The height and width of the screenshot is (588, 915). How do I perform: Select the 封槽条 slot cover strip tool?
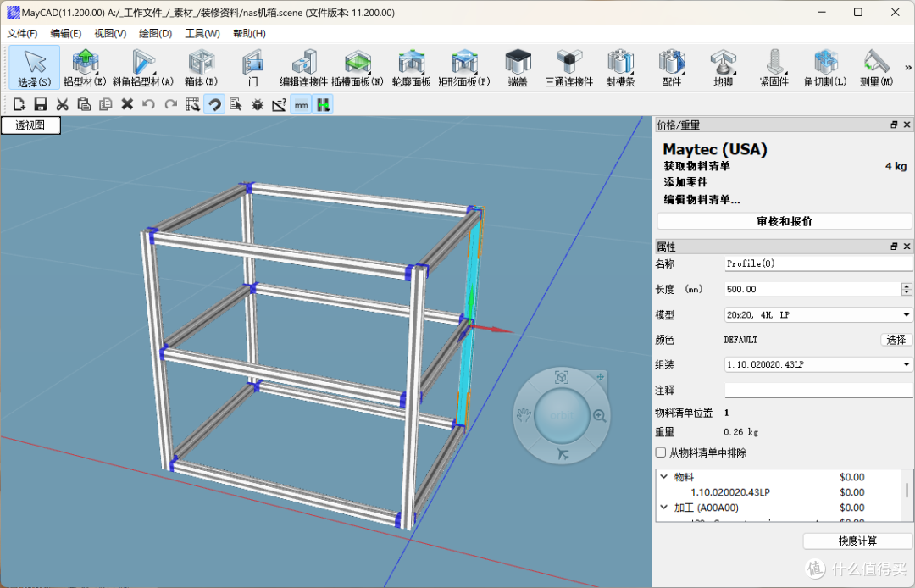coord(620,68)
